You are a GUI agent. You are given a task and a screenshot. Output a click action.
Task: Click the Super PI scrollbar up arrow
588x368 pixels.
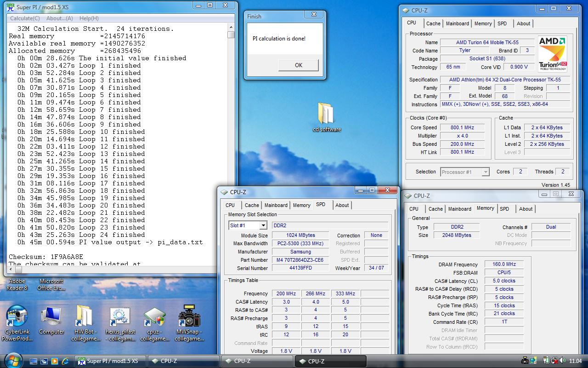(x=231, y=28)
